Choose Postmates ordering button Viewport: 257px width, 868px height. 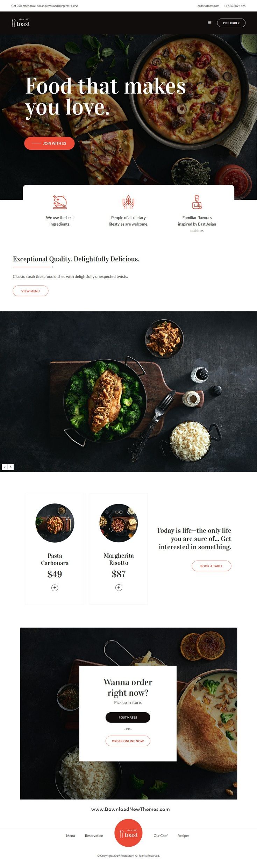tap(128, 718)
